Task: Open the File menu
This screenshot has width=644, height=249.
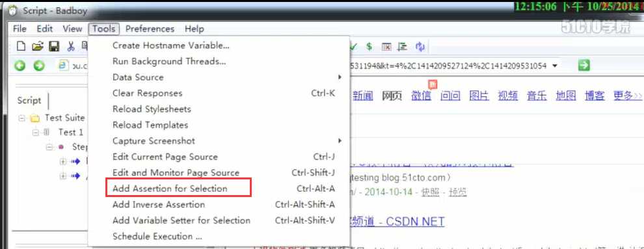Action: click(x=20, y=29)
